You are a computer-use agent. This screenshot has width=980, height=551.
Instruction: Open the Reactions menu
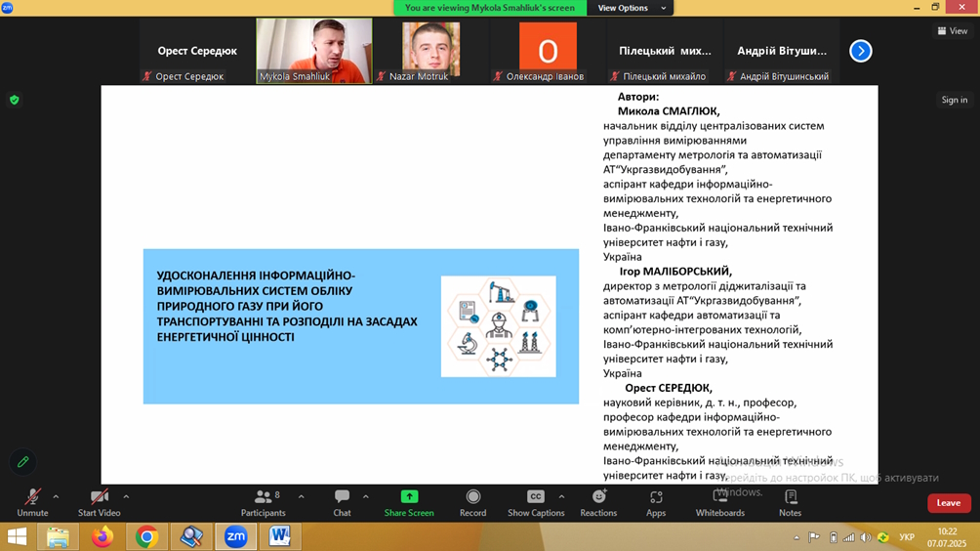click(598, 503)
